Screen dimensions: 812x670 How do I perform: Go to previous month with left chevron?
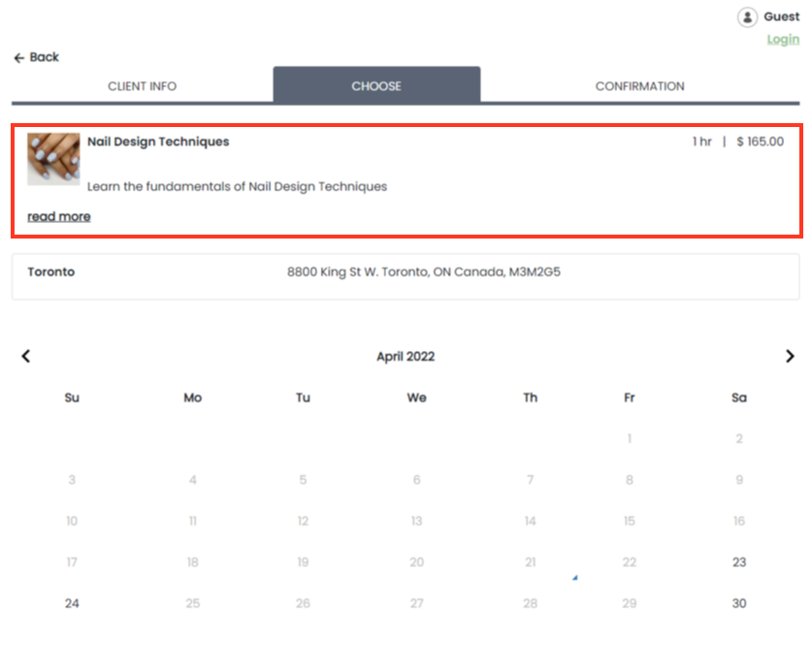click(26, 356)
